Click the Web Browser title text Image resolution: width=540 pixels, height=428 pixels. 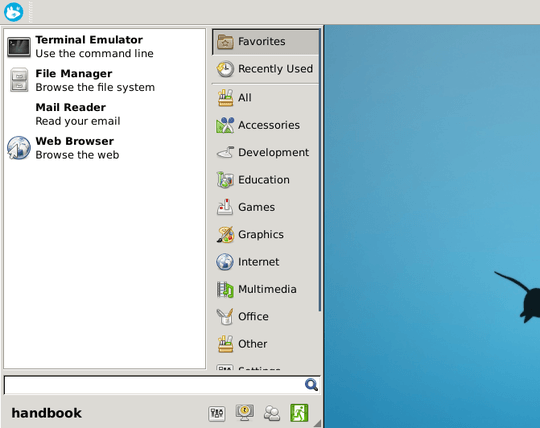(x=74, y=141)
